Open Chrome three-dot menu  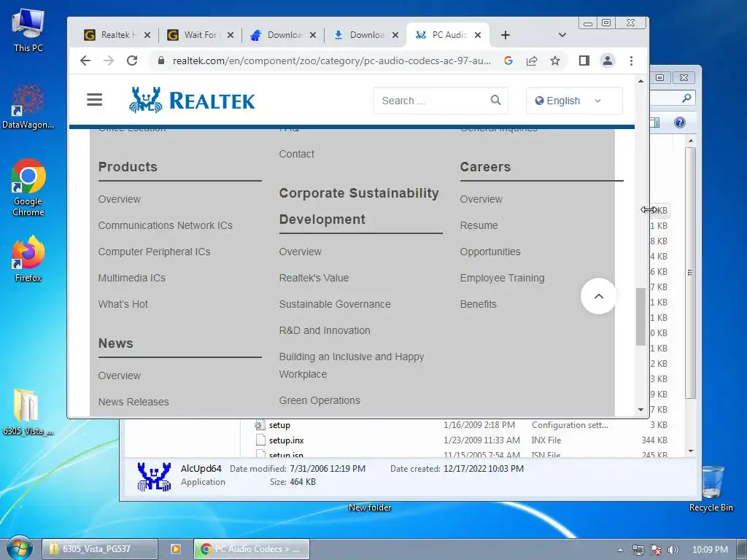(631, 61)
